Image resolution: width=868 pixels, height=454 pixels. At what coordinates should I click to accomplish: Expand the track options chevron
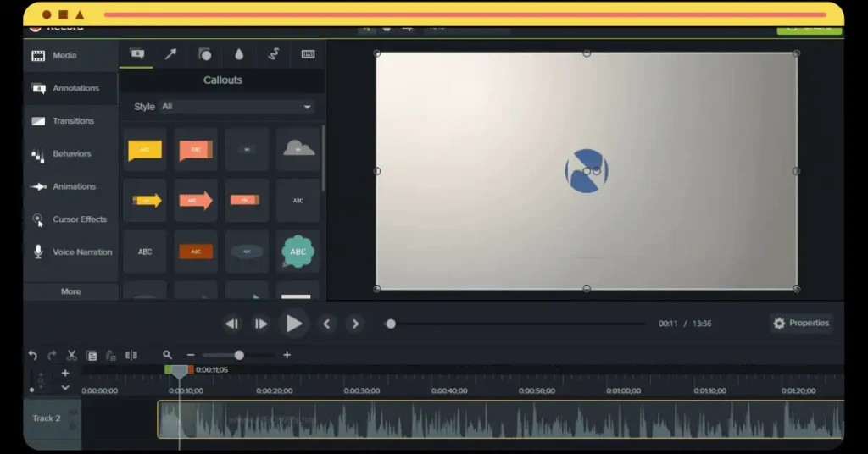(x=64, y=388)
